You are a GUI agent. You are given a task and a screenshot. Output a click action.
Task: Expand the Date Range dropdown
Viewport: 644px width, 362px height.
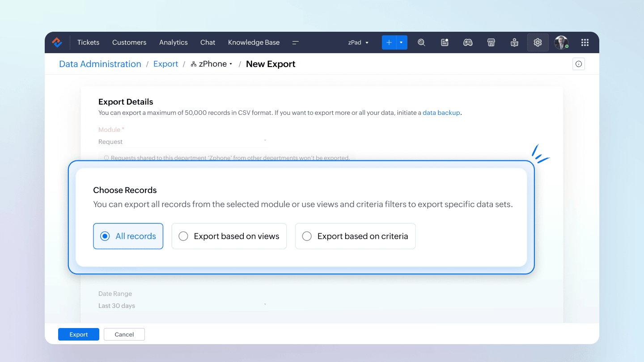(182, 306)
